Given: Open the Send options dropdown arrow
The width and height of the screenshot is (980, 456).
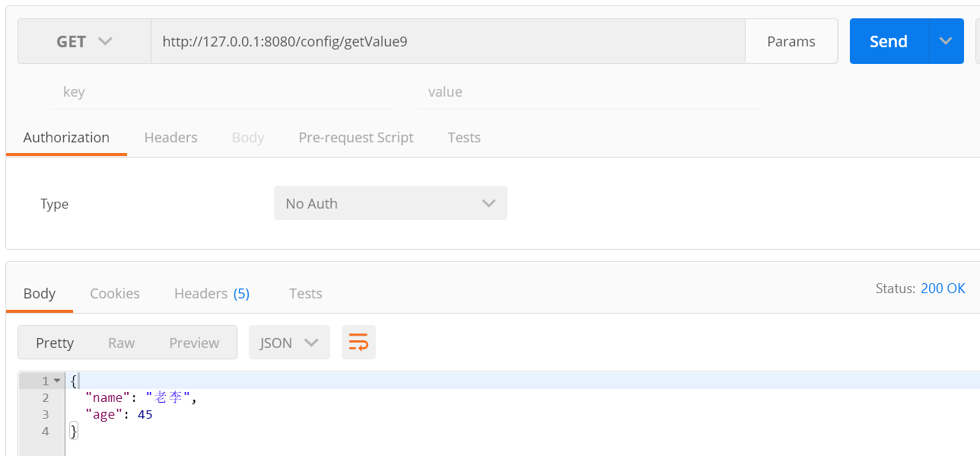Looking at the screenshot, I should tap(946, 41).
